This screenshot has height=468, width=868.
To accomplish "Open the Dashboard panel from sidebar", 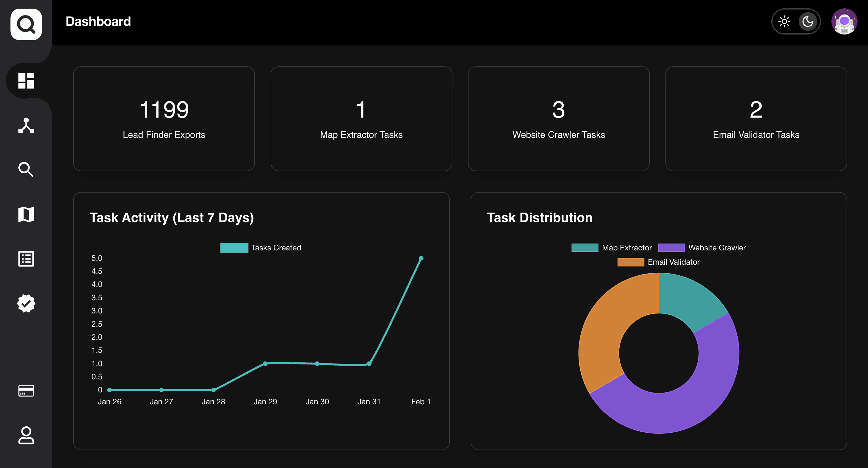I will pos(26,80).
